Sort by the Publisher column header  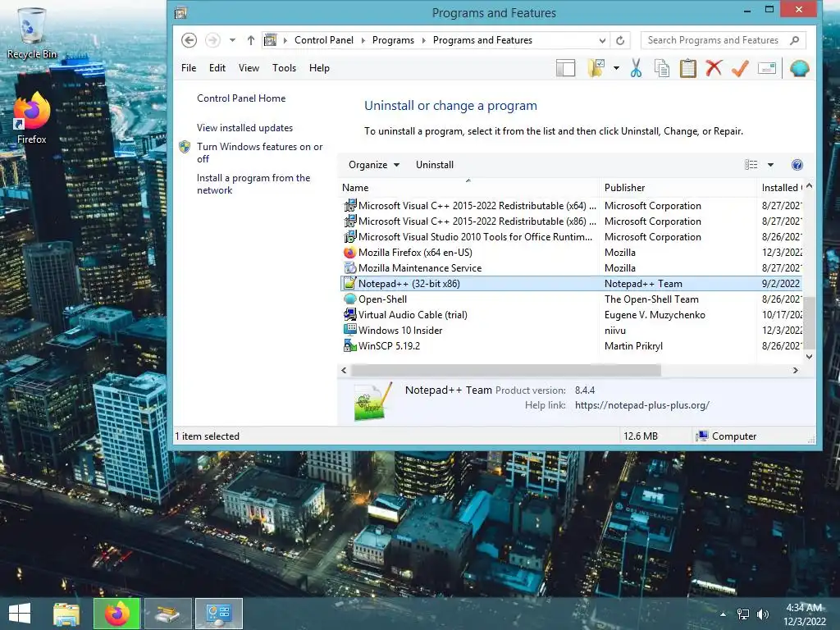pos(678,188)
